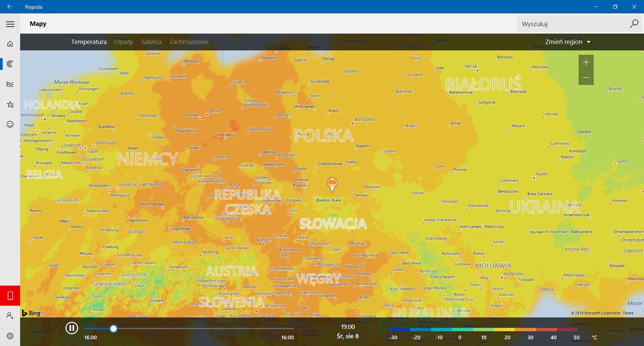The height and width of the screenshot is (346, 644).
Task: Click the Mińsk city label
Action: [471, 66]
